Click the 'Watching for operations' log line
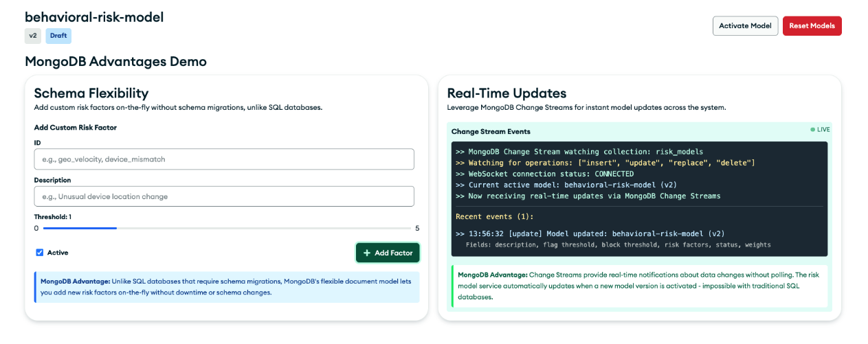This screenshot has height=344, width=868. click(x=605, y=163)
